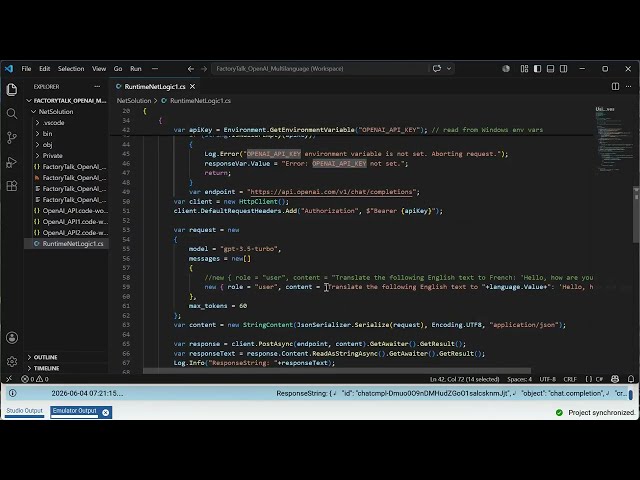Open the Go menu
The height and width of the screenshot is (480, 640).
click(x=118, y=69)
